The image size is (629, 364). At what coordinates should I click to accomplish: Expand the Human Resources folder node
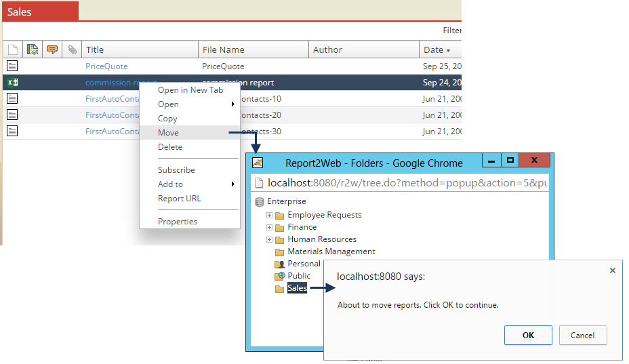(x=269, y=240)
